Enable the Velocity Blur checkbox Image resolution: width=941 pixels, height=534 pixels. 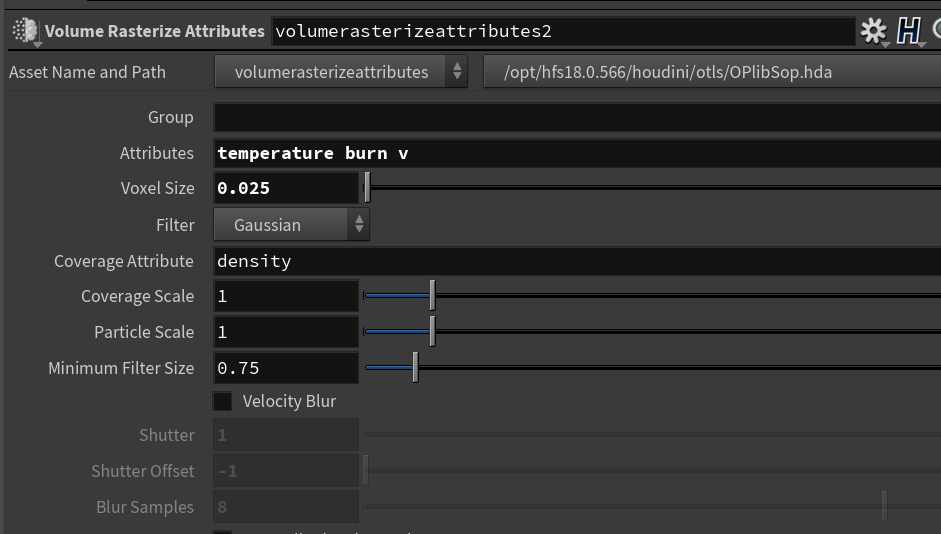pos(223,401)
